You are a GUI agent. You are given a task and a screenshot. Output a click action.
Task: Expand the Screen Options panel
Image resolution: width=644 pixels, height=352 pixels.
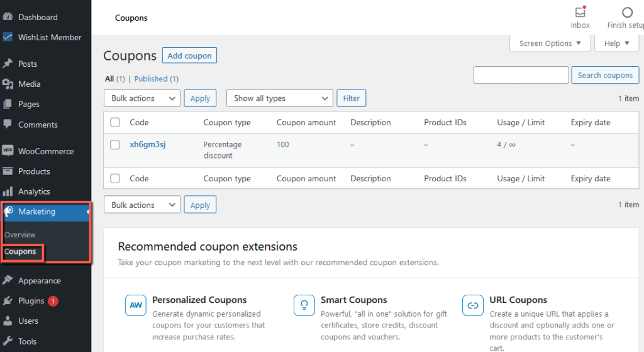(550, 43)
